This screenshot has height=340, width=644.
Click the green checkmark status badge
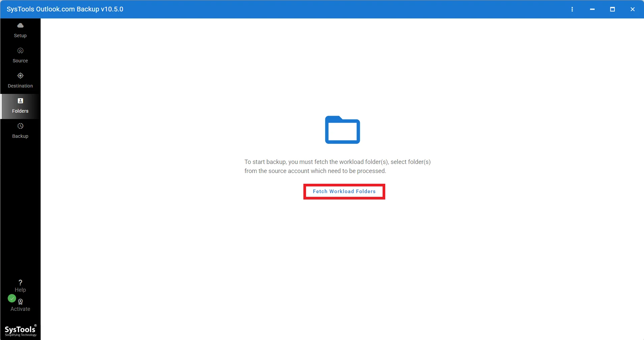12,298
